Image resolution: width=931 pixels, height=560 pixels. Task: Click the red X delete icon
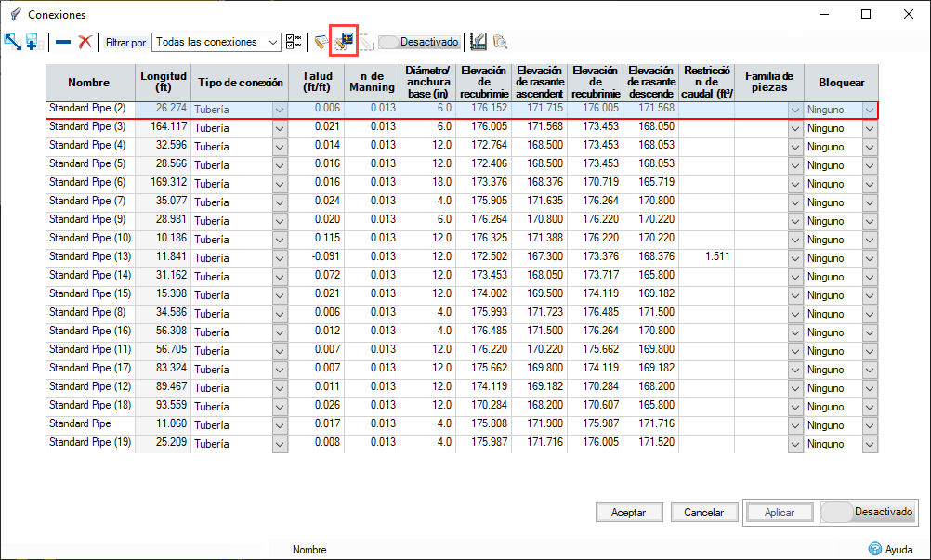(85, 42)
